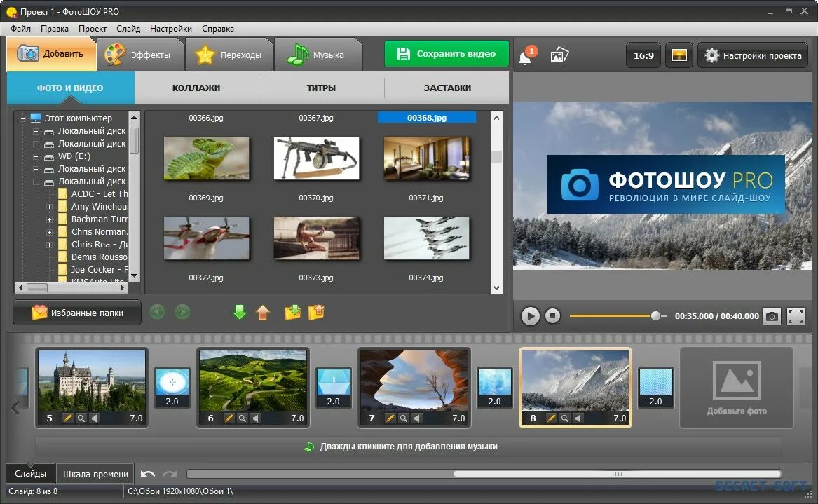Switch to the Эффекты tab
The height and width of the screenshot is (504, 818).
139,55
